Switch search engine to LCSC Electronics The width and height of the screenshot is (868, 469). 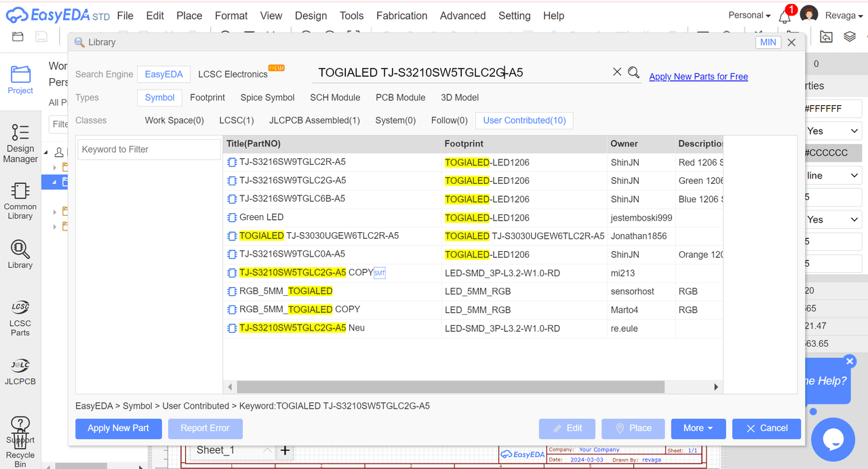pos(233,75)
